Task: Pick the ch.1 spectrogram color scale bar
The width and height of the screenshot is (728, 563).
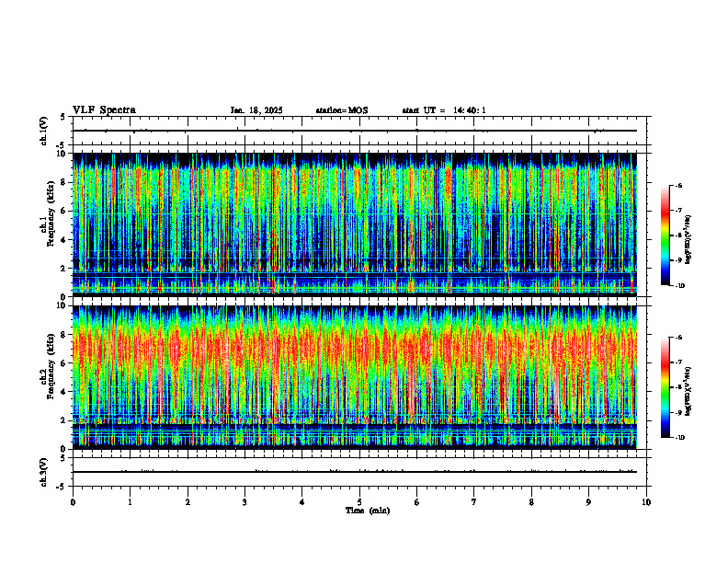Action: click(x=665, y=236)
